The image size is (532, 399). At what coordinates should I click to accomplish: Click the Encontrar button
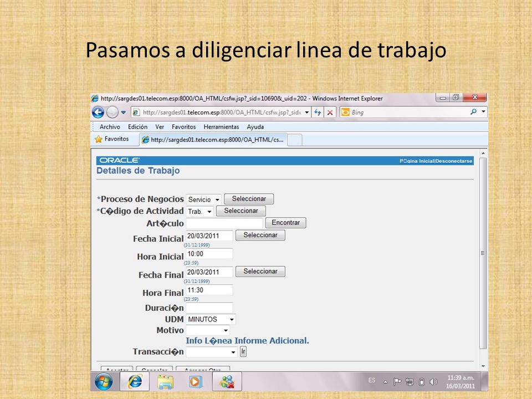(286, 223)
